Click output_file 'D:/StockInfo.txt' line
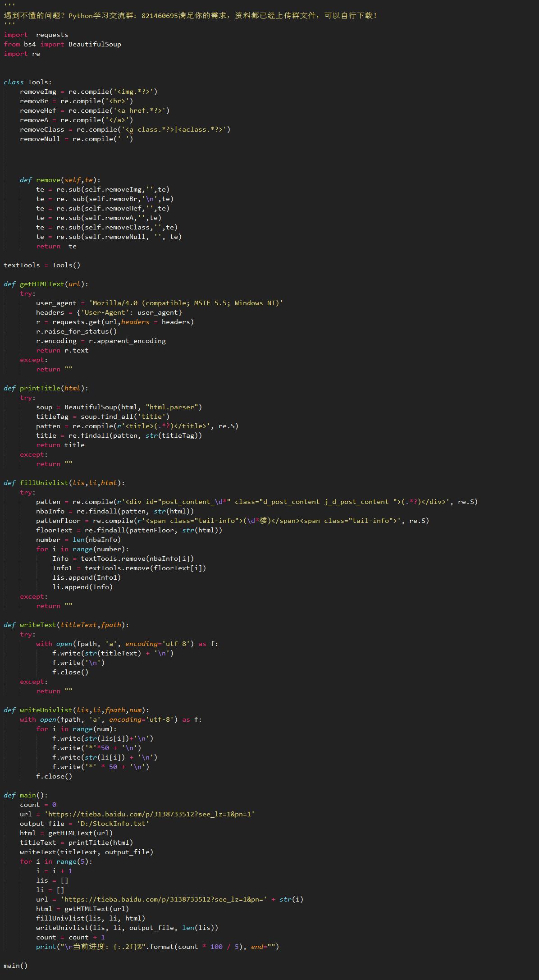This screenshot has width=539, height=980. click(x=85, y=824)
